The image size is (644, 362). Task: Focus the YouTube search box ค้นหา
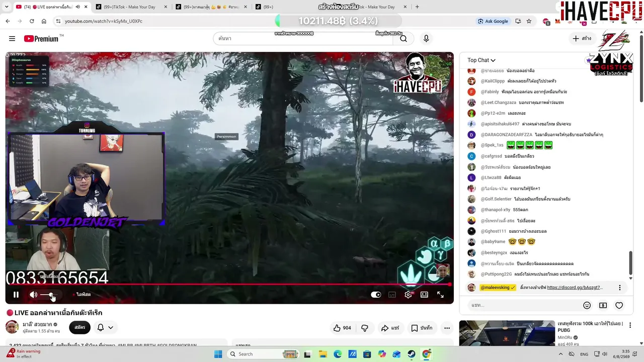(303, 39)
